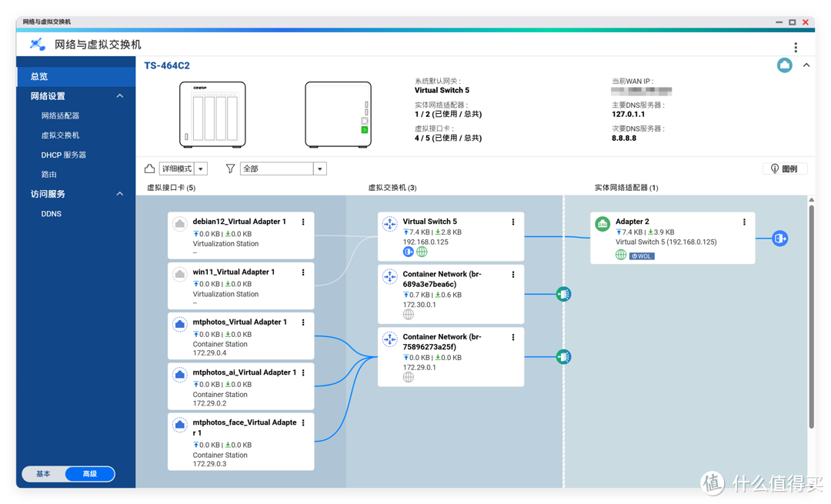Viewport: 831px width, 504px height.
Task: Click the blue Ethernet port icon beside Adapter 2
Action: (779, 239)
